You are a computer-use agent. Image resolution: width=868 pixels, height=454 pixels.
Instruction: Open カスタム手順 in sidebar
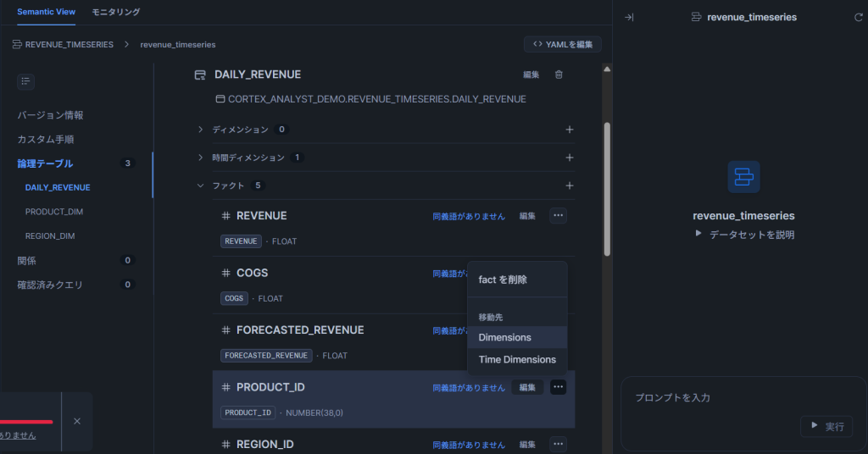pyautogui.click(x=46, y=140)
